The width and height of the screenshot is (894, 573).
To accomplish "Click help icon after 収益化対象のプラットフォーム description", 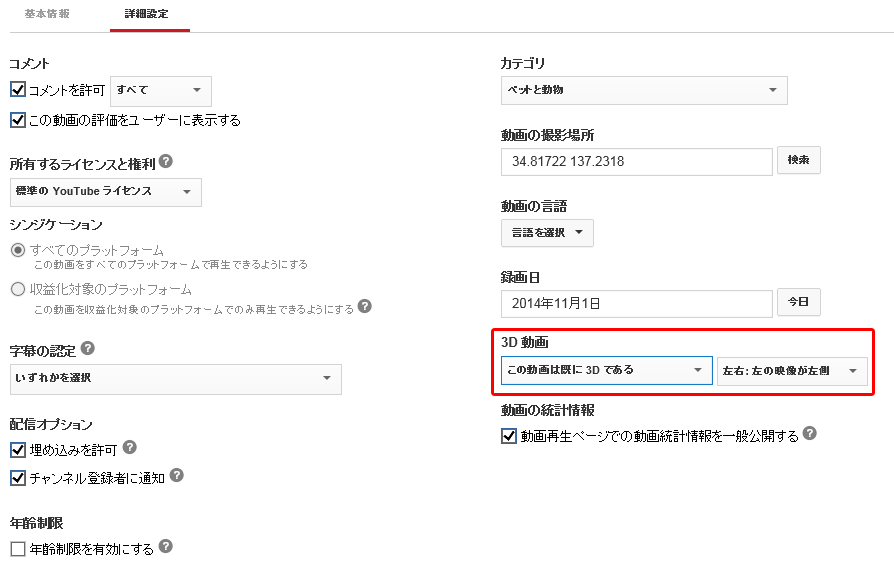I will click(365, 307).
